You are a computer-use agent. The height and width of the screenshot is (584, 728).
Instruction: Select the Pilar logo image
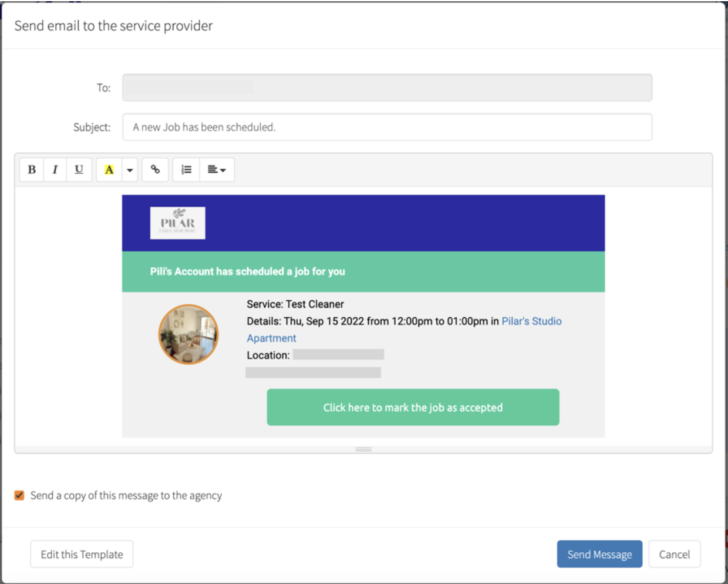(179, 223)
